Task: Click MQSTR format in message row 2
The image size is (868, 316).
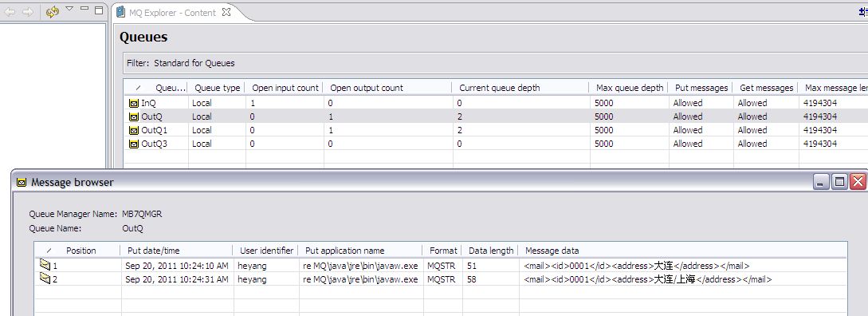Action: [x=442, y=279]
